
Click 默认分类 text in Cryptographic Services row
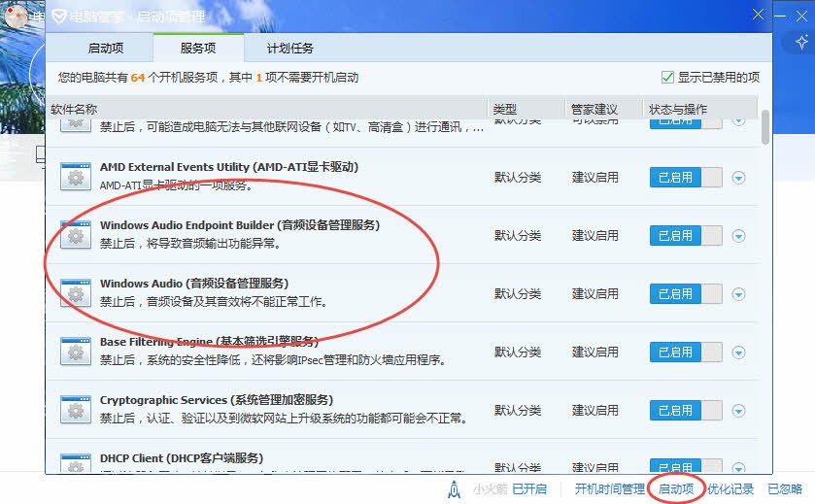[x=518, y=410]
